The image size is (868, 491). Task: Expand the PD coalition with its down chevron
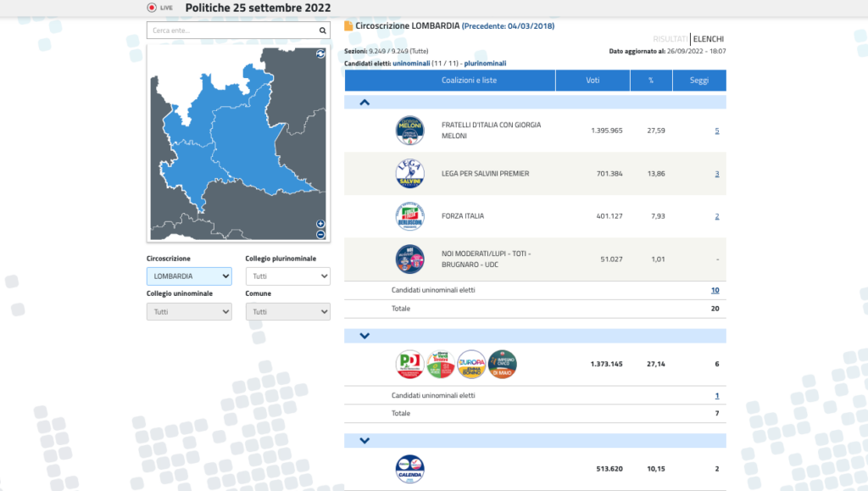pos(364,336)
